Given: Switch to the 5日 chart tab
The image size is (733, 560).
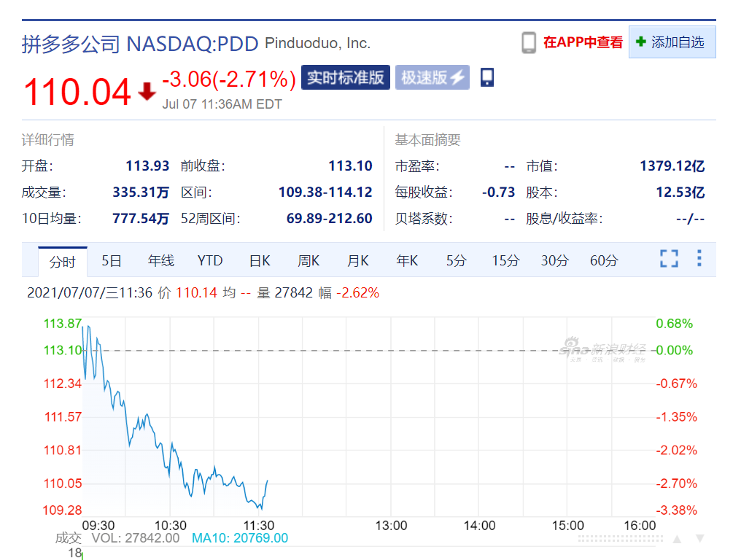Looking at the screenshot, I should [x=112, y=261].
